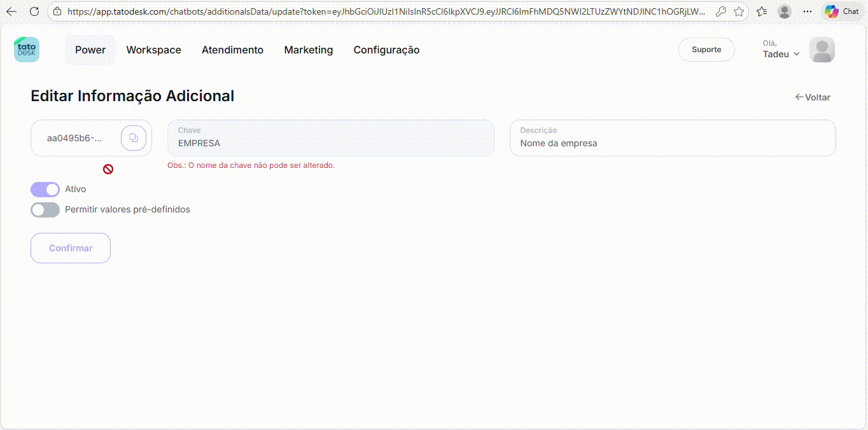
Task: Expand the Tadeu user dropdown
Action: 781,54
